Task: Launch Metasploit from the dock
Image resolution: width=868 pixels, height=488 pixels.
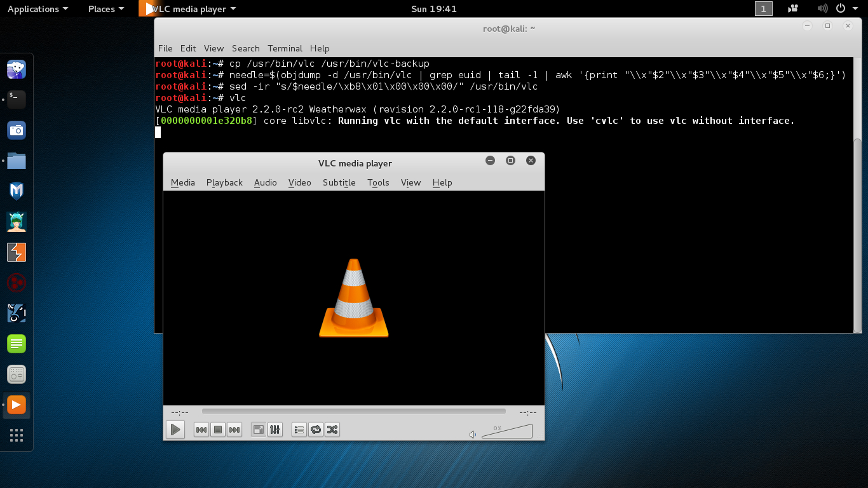Action: pyautogui.click(x=17, y=191)
